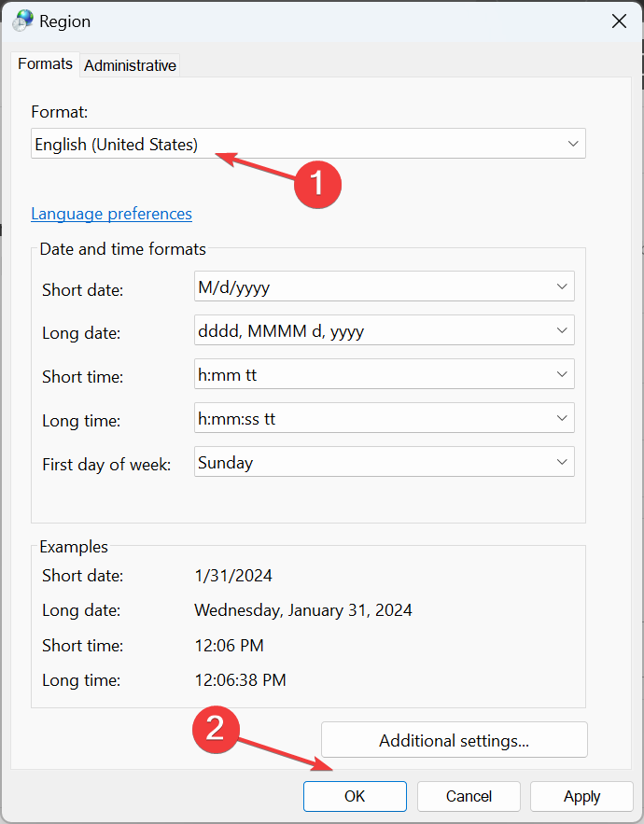Image resolution: width=644 pixels, height=824 pixels.
Task: Click the Long date chevron arrow
Action: (562, 330)
